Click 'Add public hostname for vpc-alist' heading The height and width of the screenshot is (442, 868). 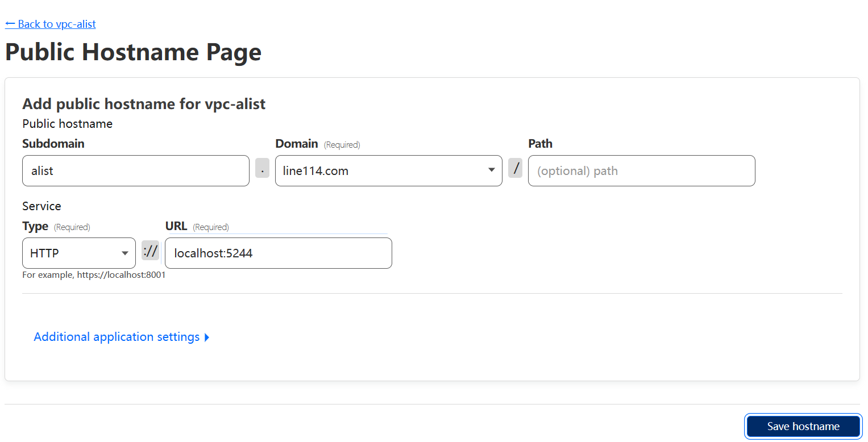coord(144,103)
